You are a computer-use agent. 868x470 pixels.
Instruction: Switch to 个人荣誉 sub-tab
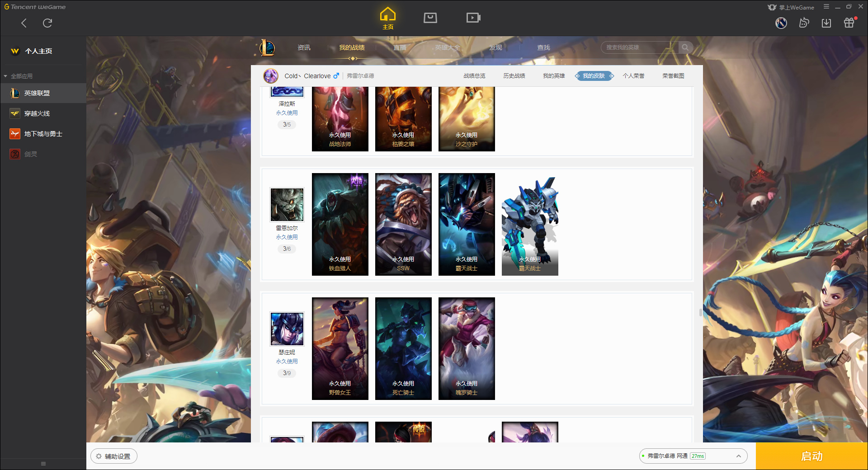[x=633, y=76]
